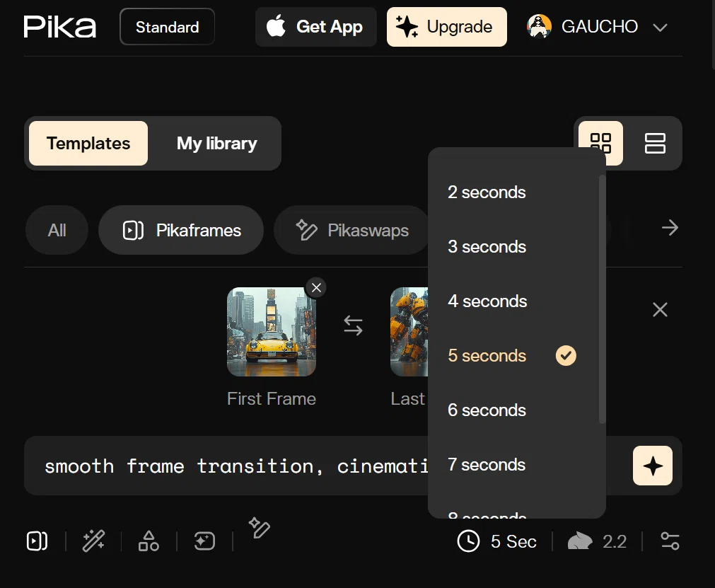Swap first and last frame arrows
Viewport: 715px width, 588px height.
click(353, 325)
